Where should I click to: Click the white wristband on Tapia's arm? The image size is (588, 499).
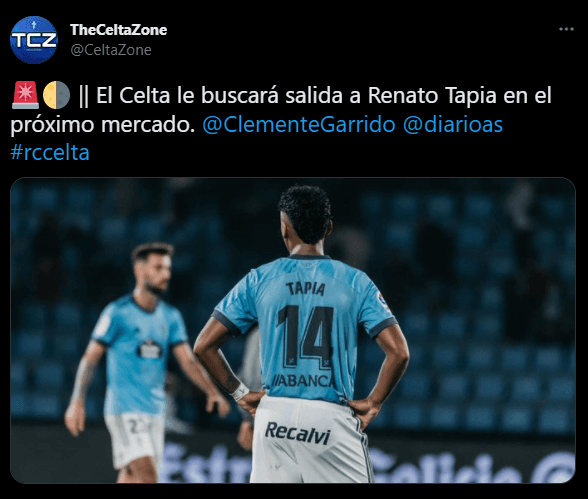(239, 392)
